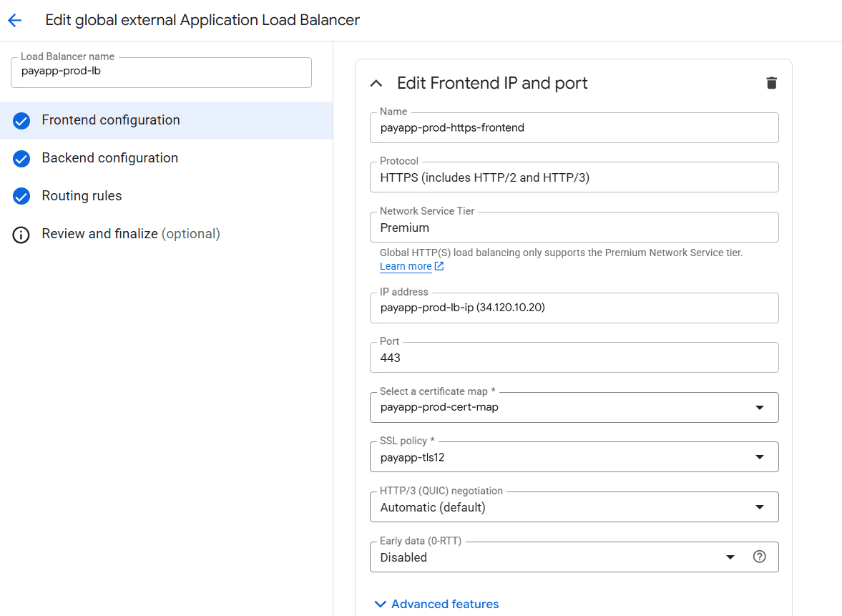842x616 pixels.
Task: Collapse Edit Frontend IP and port section
Action: (376, 83)
